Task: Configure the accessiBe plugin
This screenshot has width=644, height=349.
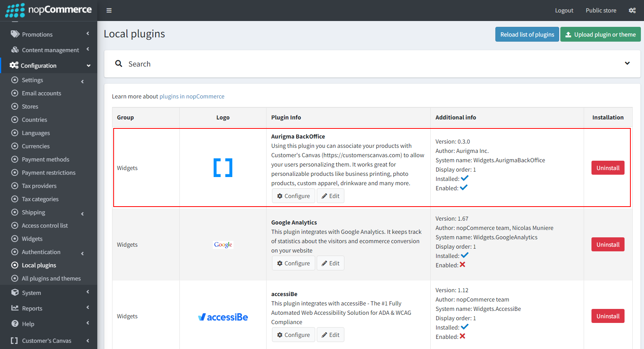Action: click(293, 335)
